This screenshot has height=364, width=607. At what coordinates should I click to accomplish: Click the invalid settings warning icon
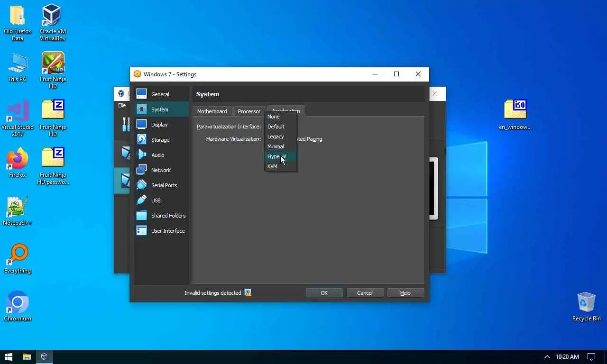(x=248, y=293)
